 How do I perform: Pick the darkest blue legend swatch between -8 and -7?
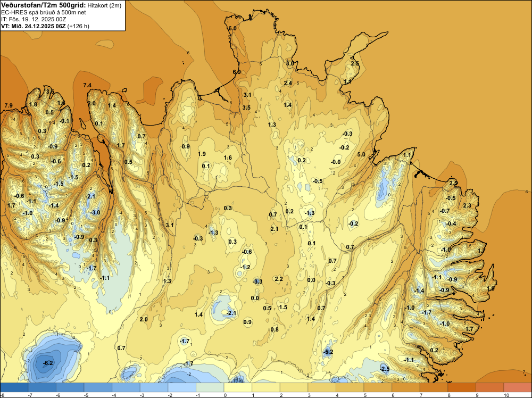pos(14,387)
